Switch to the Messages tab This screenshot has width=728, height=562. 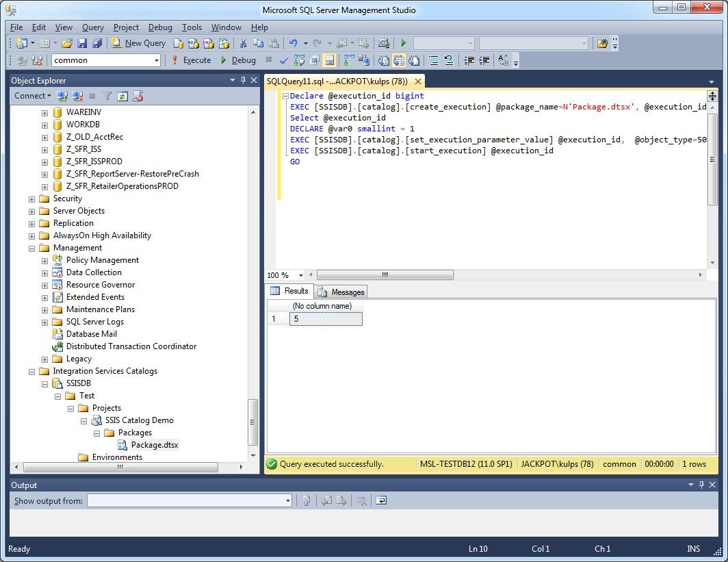click(341, 292)
